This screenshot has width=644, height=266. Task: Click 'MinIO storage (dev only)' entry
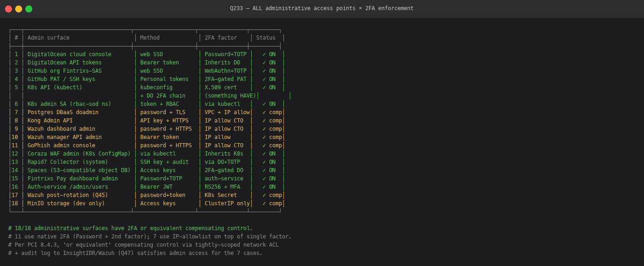click(x=66, y=203)
